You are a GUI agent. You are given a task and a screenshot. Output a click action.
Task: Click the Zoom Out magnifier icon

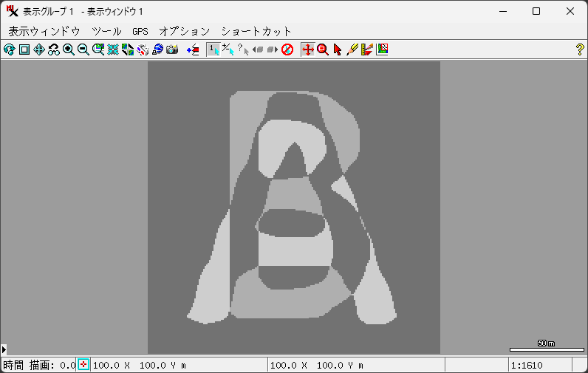pyautogui.click(x=83, y=49)
